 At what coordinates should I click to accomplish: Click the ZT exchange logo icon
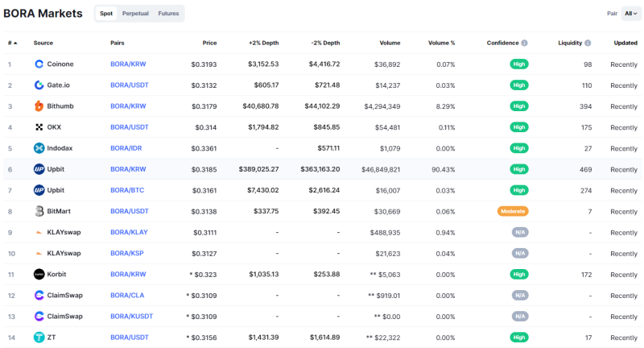pyautogui.click(x=39, y=338)
